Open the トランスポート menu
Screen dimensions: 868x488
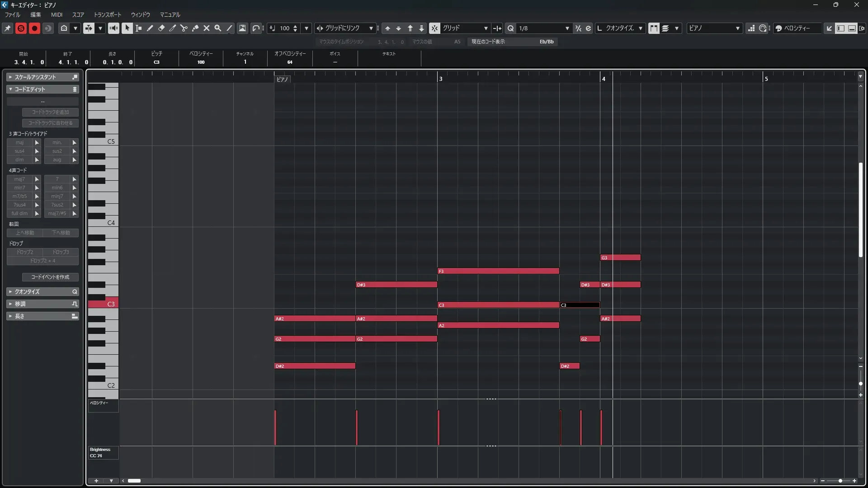(108, 14)
